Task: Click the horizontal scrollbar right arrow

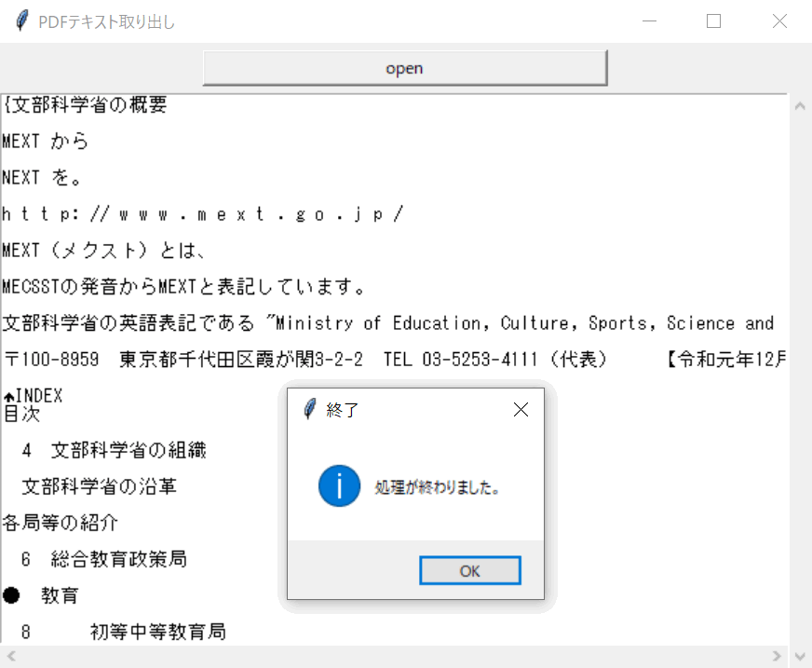Action: 778,656
